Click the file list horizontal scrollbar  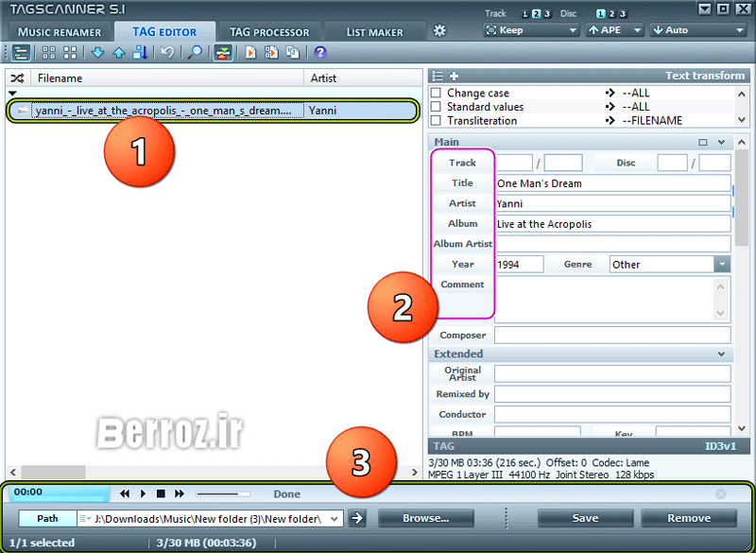tap(214, 472)
